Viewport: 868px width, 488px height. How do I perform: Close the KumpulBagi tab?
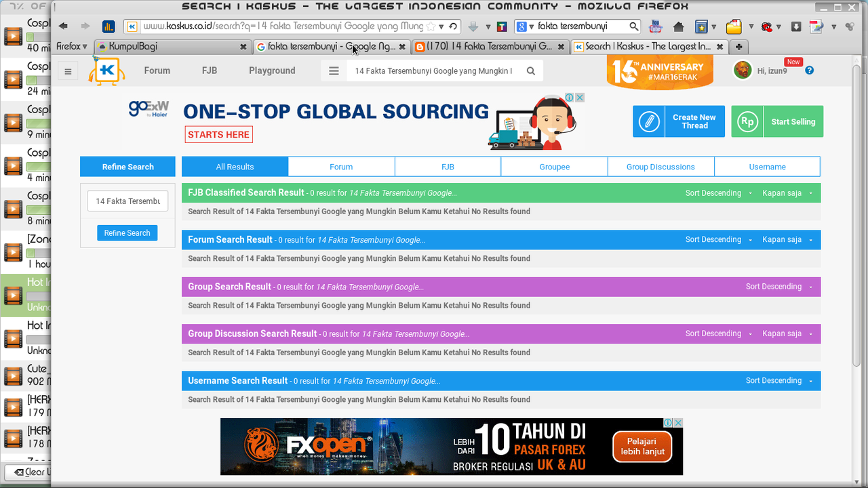[x=243, y=47]
